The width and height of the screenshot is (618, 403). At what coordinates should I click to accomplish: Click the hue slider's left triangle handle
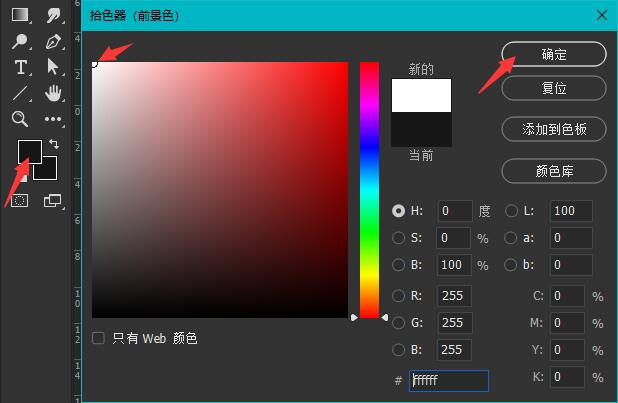click(354, 317)
